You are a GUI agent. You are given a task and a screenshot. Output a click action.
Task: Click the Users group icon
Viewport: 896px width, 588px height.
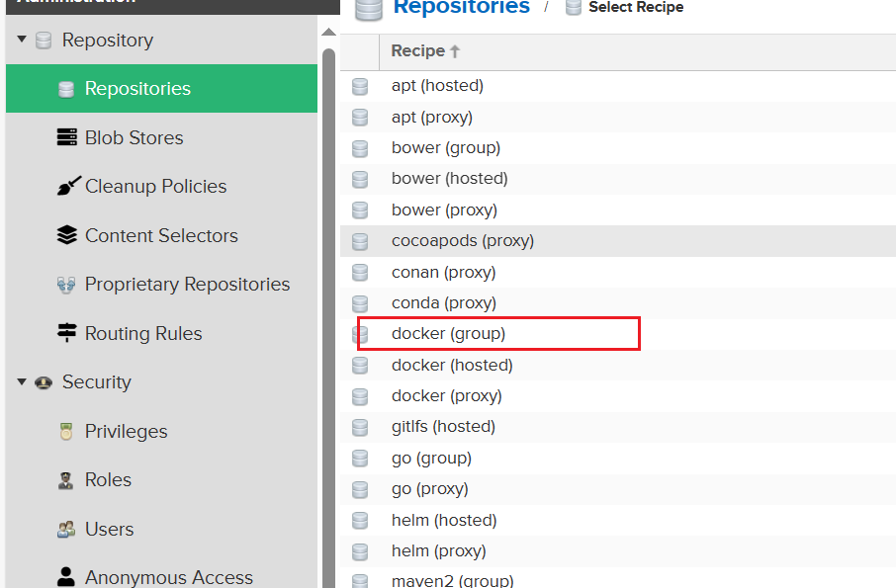click(x=66, y=530)
